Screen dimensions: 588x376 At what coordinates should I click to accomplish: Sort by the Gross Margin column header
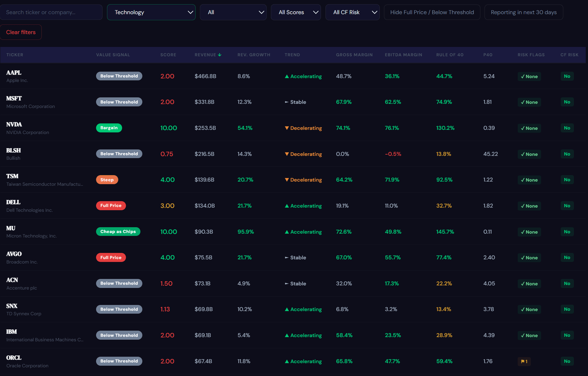[354, 55]
